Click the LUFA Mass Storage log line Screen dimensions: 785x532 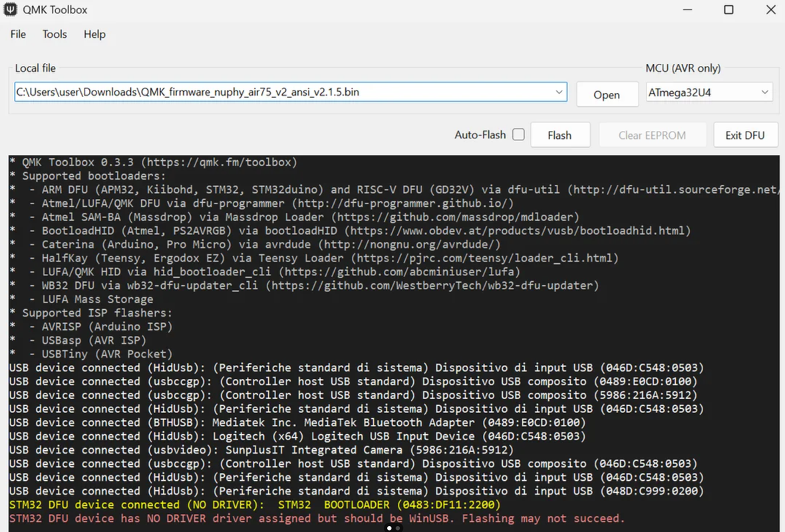[81, 299]
